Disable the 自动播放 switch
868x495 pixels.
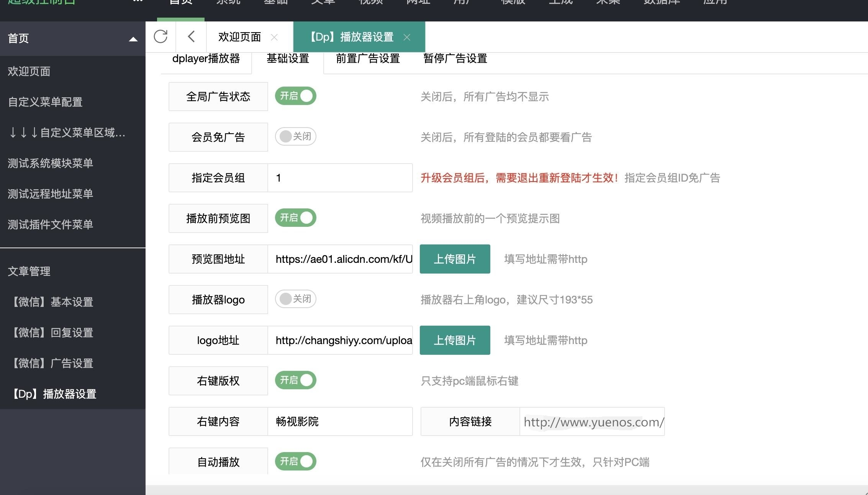pyautogui.click(x=295, y=461)
